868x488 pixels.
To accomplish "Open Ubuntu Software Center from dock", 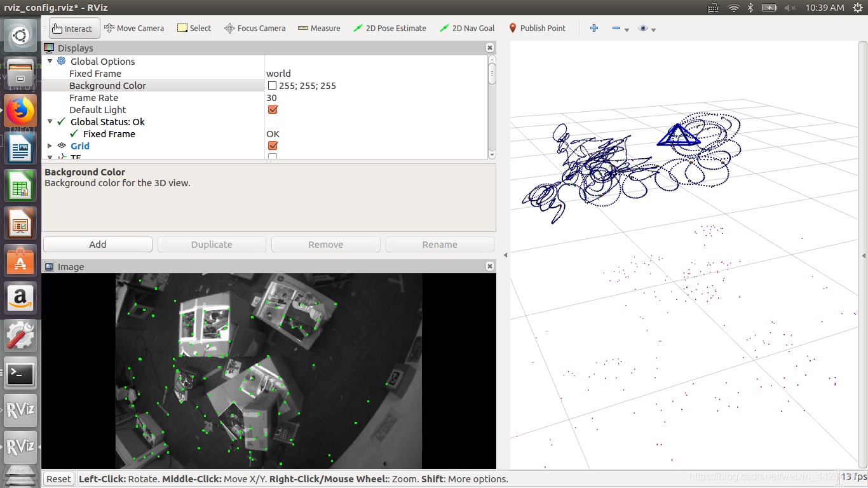I will click(x=20, y=261).
